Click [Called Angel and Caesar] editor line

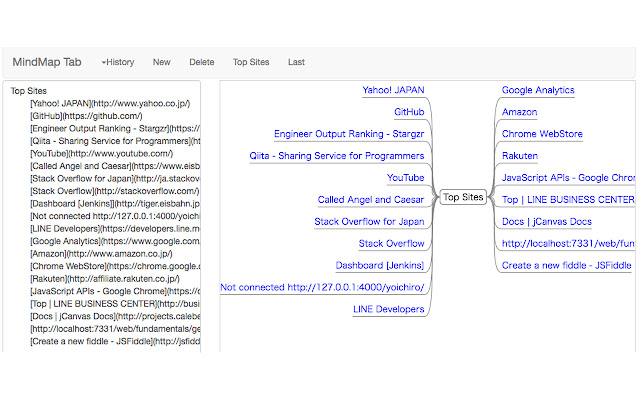[x=115, y=166]
